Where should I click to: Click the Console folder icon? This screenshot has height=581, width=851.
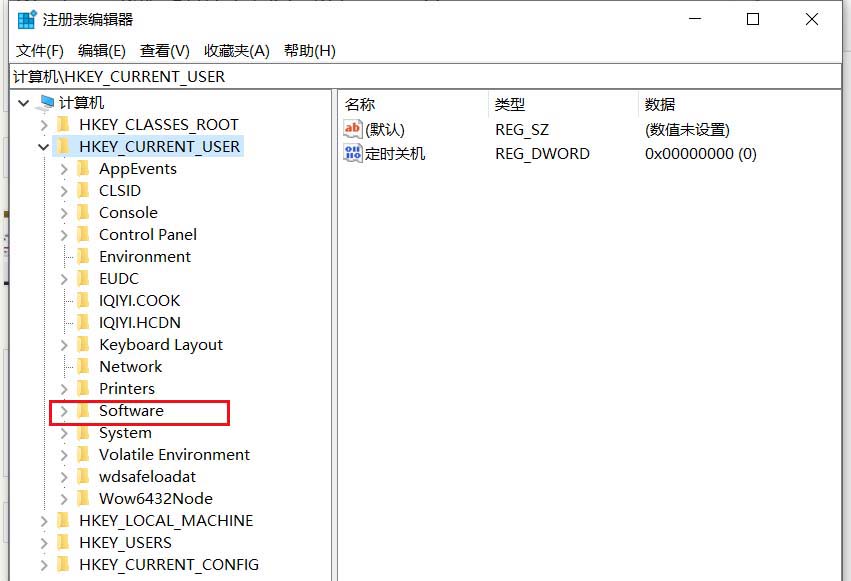pos(83,212)
